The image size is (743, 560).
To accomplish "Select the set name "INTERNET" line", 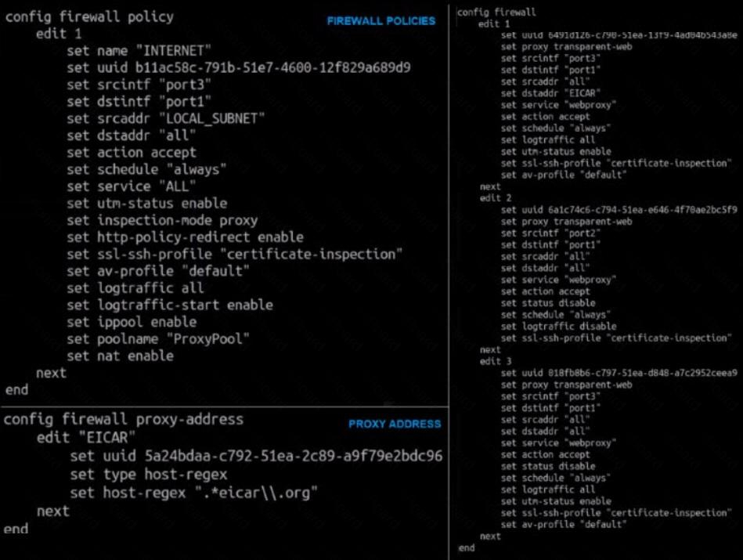I will 139,51.
